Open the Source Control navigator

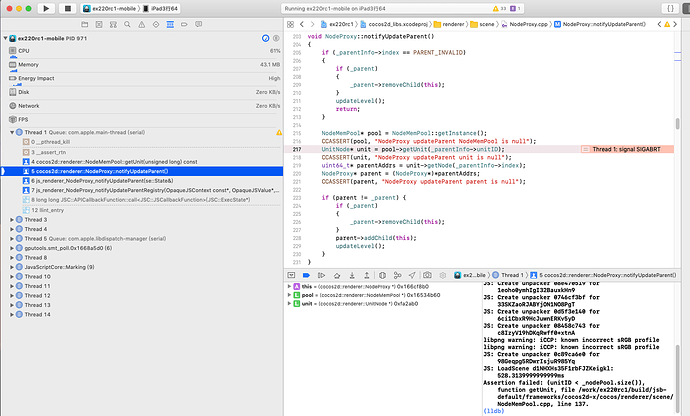[x=99, y=24]
